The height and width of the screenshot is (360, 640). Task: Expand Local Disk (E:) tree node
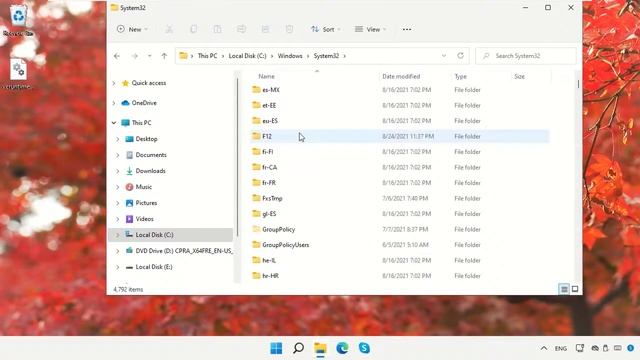coord(118,267)
